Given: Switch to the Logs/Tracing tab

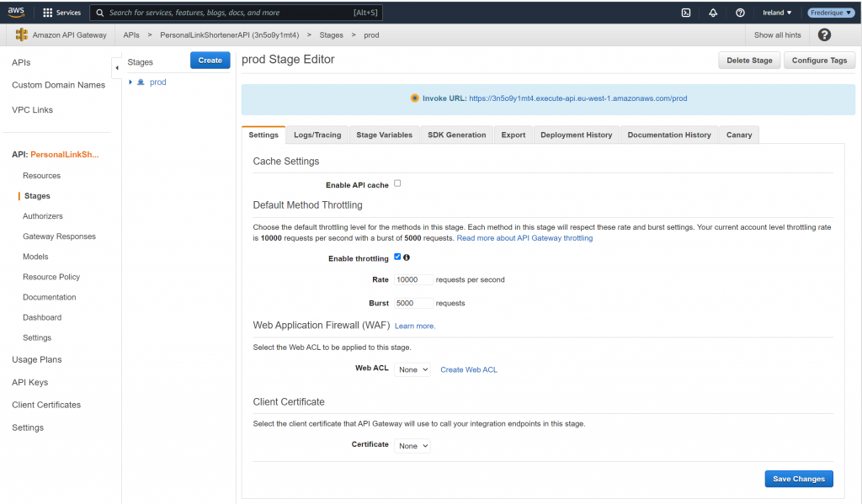Looking at the screenshot, I should click(317, 135).
